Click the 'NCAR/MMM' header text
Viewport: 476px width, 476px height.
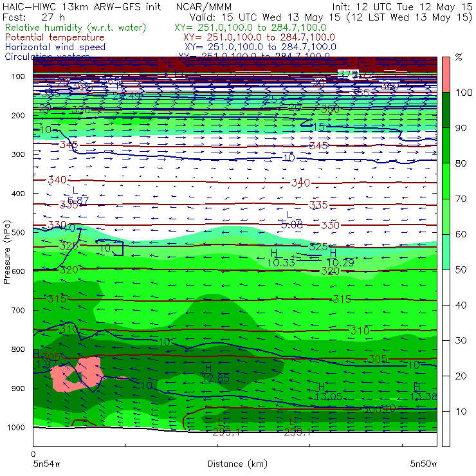pos(204,6)
